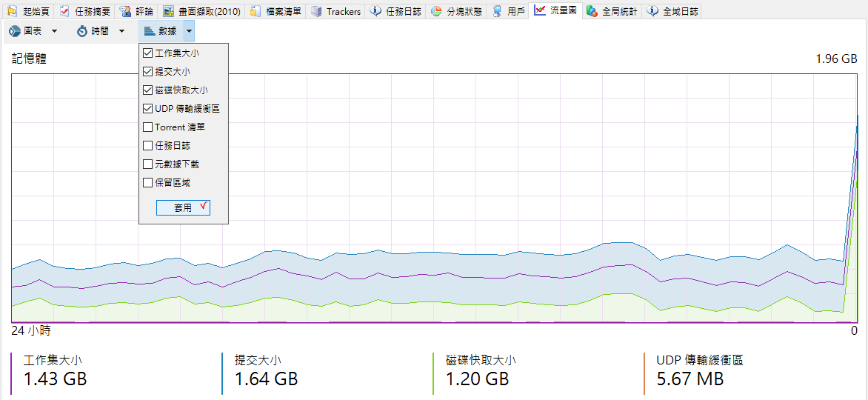Click the 套用 apply button
The width and height of the screenshot is (868, 400).
(183, 207)
